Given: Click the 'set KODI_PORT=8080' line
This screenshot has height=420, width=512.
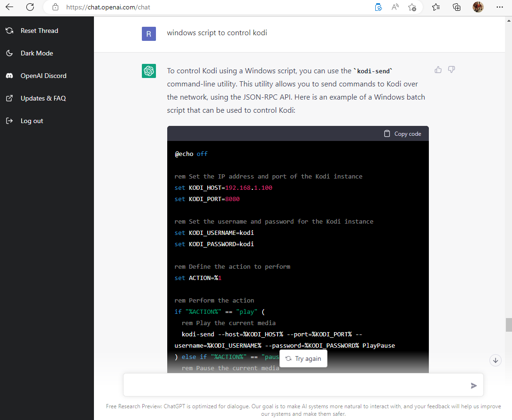Looking at the screenshot, I should [207, 199].
